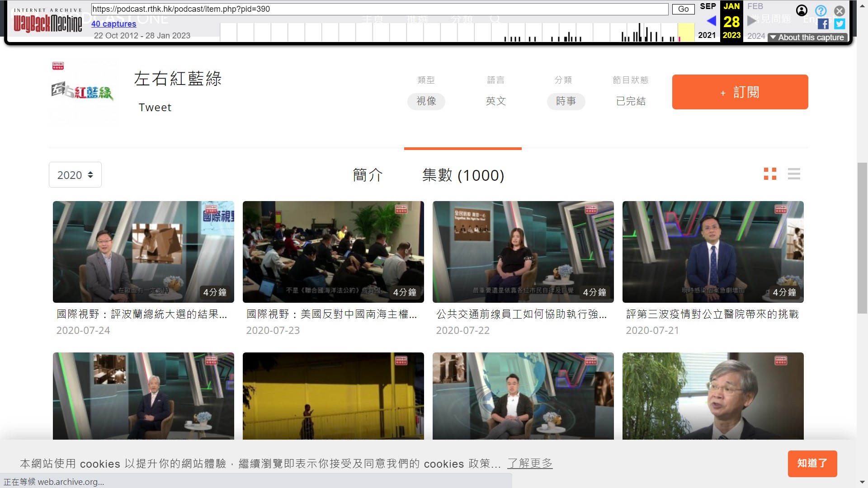This screenshot has width=868, height=488.
Task: Open the 簡介 tab
Action: (368, 175)
